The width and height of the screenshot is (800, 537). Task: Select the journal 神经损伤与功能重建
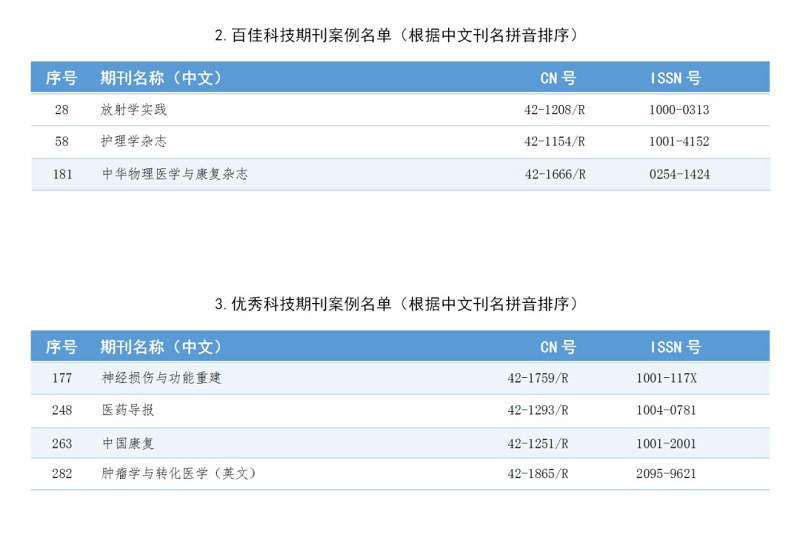point(161,378)
